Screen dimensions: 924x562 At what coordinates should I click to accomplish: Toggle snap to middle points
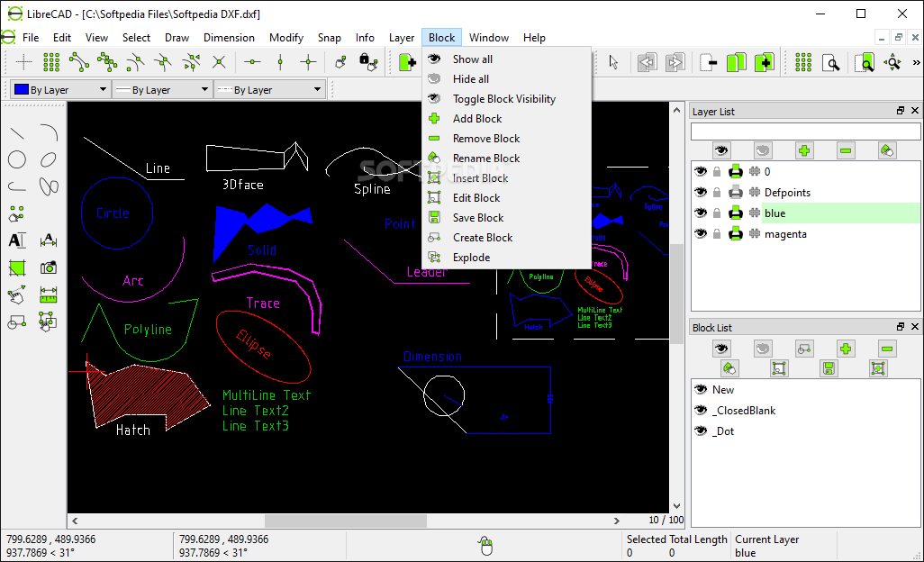click(163, 62)
